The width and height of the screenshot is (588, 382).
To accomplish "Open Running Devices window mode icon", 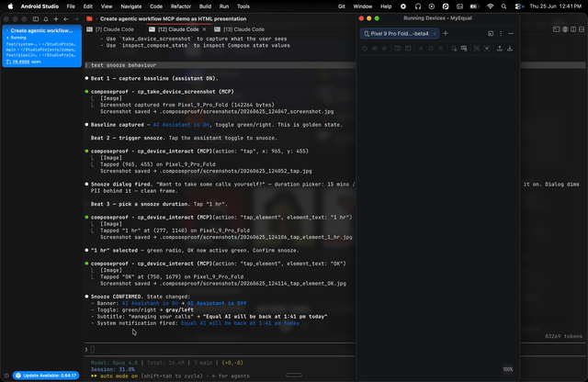I will (491, 33).
